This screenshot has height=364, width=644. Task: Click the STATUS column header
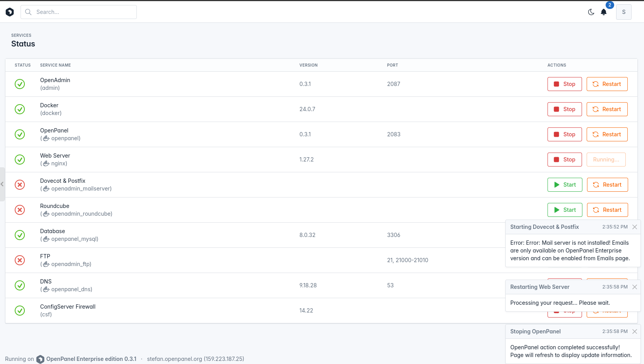[22, 65]
